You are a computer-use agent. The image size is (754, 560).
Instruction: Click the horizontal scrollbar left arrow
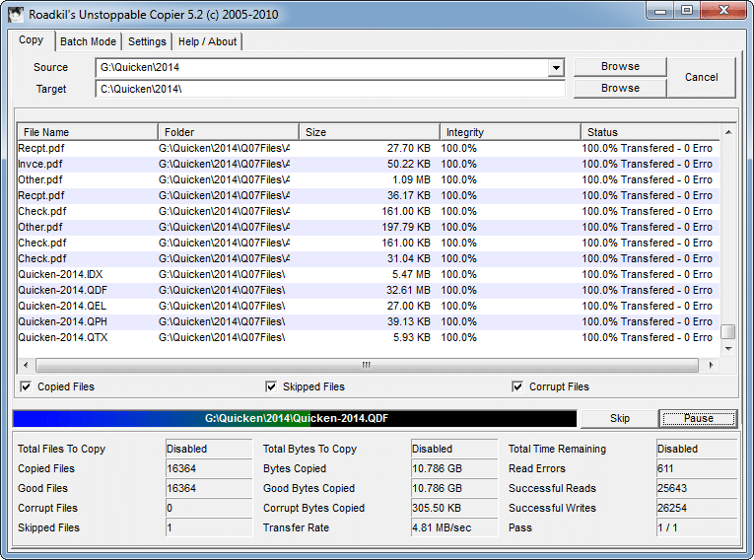click(26, 365)
